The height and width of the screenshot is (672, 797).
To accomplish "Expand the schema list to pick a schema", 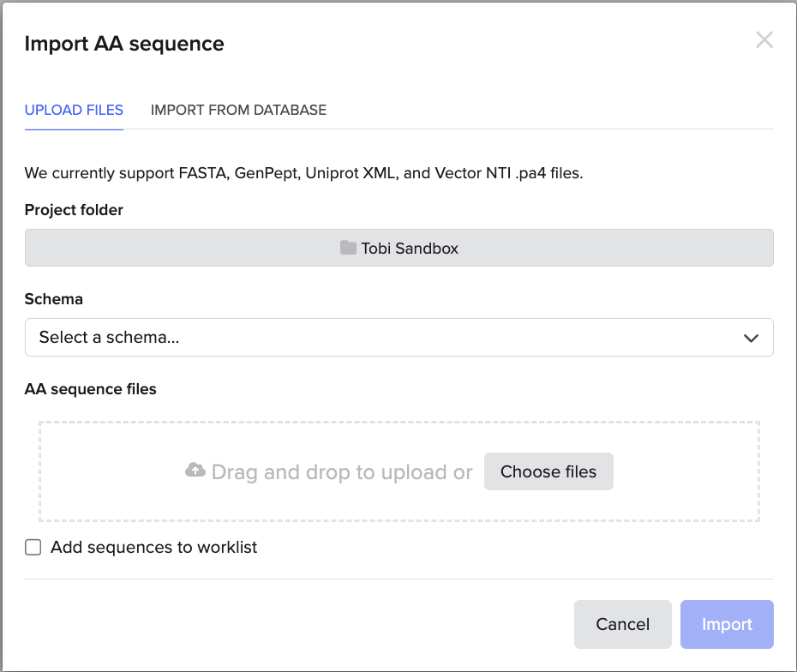I will (x=398, y=337).
